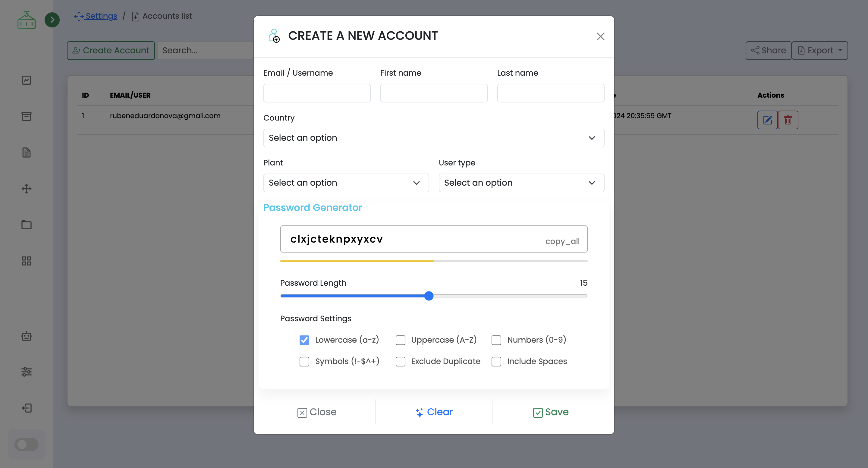The width and height of the screenshot is (868, 468).
Task: Enable the Numbers (0-9) checkbox
Action: 496,340
